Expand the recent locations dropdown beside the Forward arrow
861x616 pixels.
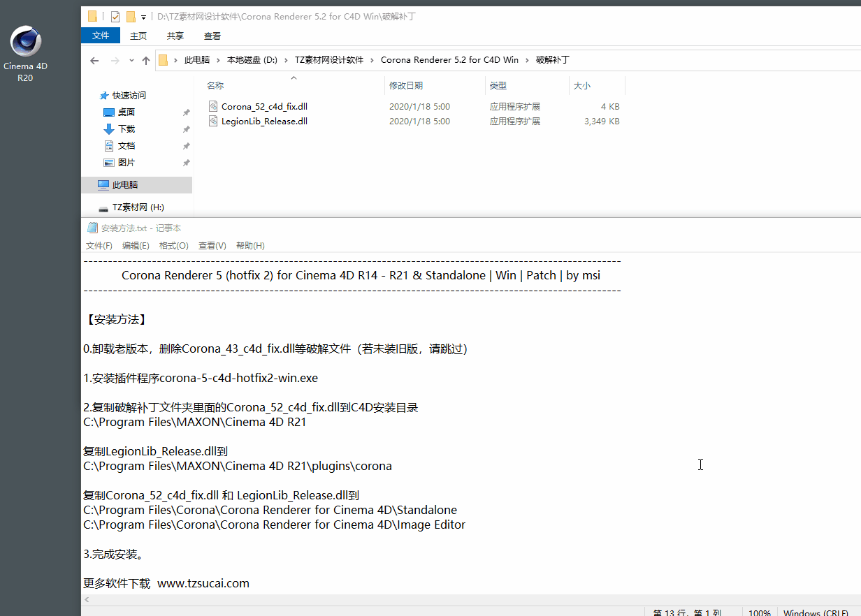click(x=131, y=61)
